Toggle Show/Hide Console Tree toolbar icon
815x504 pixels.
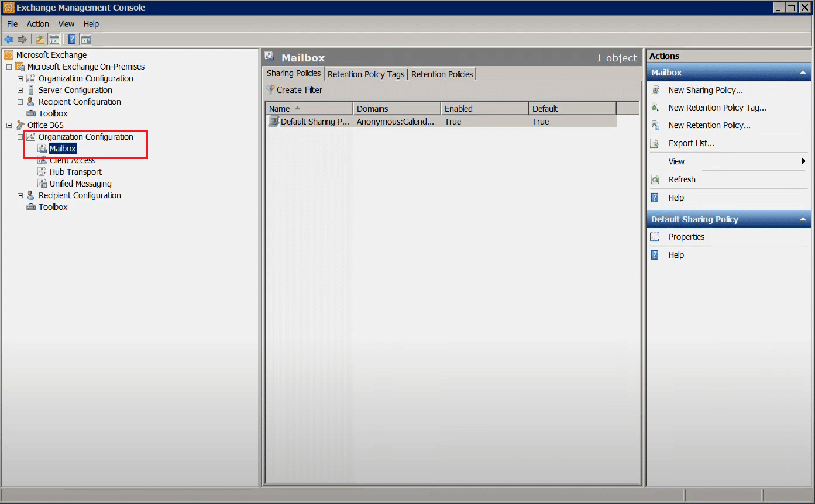(x=54, y=39)
